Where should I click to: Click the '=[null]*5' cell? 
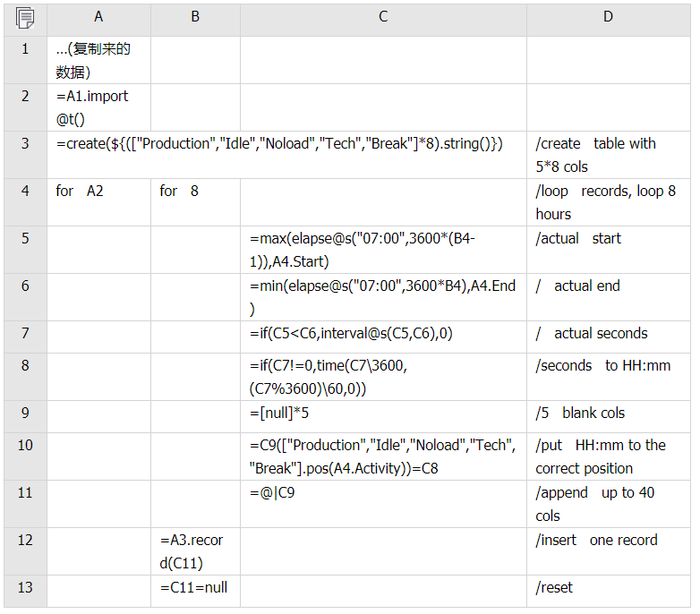[x=383, y=414]
